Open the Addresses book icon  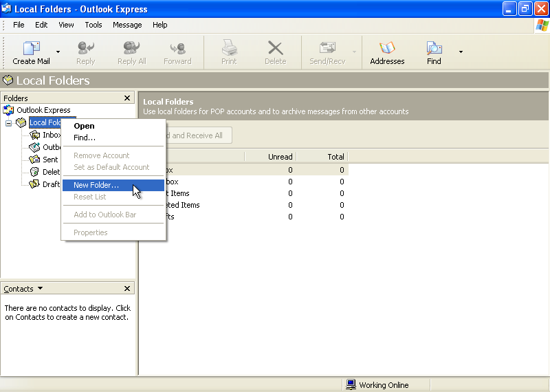coord(387,48)
